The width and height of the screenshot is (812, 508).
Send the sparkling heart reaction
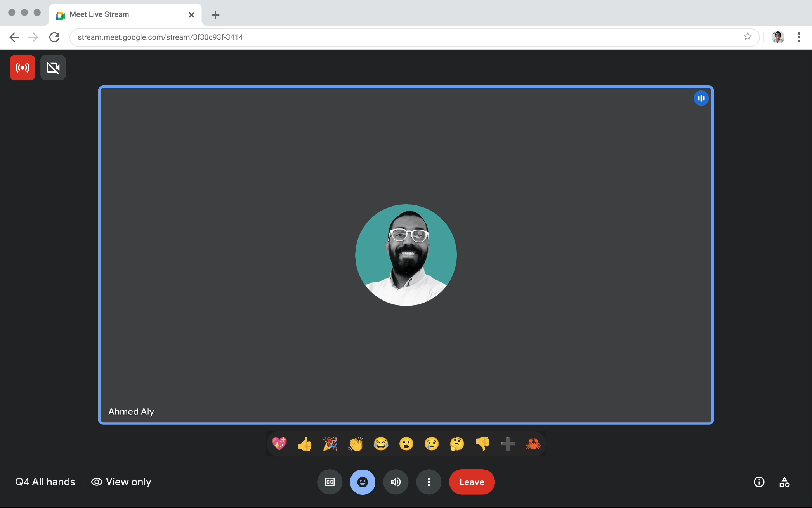click(279, 444)
